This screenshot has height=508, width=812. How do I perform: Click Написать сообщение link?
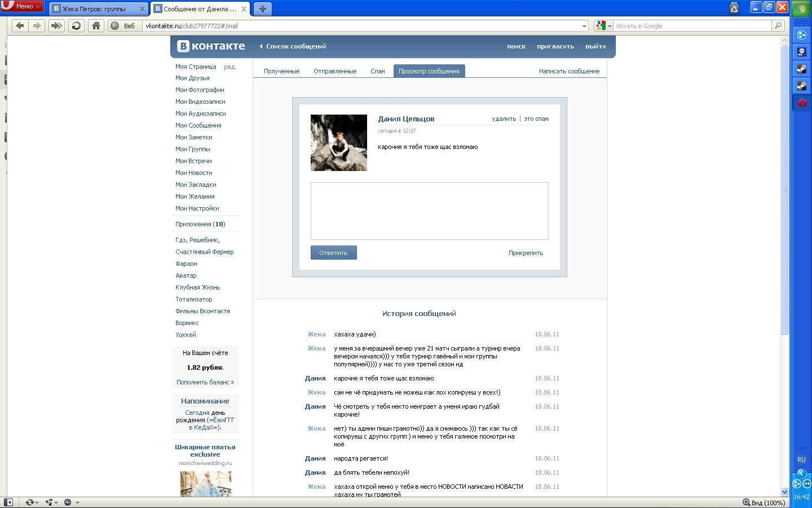coord(569,71)
